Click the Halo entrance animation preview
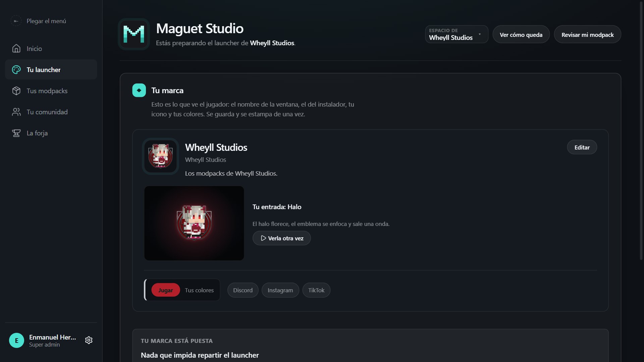Image resolution: width=644 pixels, height=362 pixels. click(194, 223)
